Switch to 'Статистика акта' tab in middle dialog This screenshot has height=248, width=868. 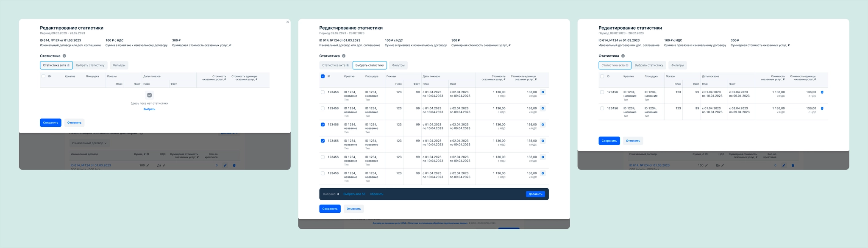[x=335, y=65]
